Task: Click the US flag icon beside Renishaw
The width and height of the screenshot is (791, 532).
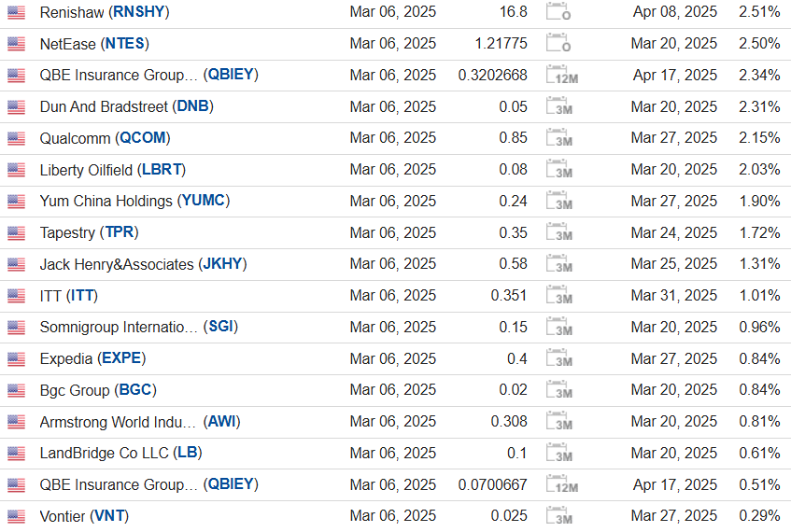Action: (16, 12)
